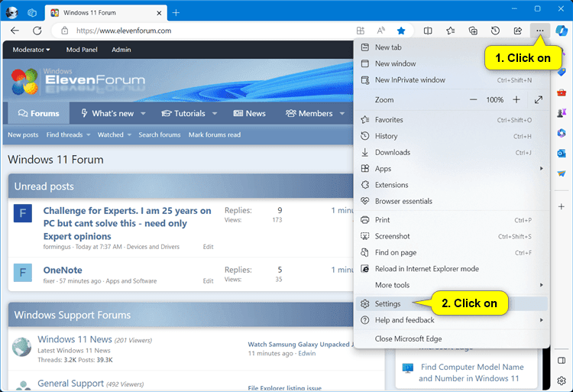Open the Edge profile avatar icon

(x=12, y=13)
